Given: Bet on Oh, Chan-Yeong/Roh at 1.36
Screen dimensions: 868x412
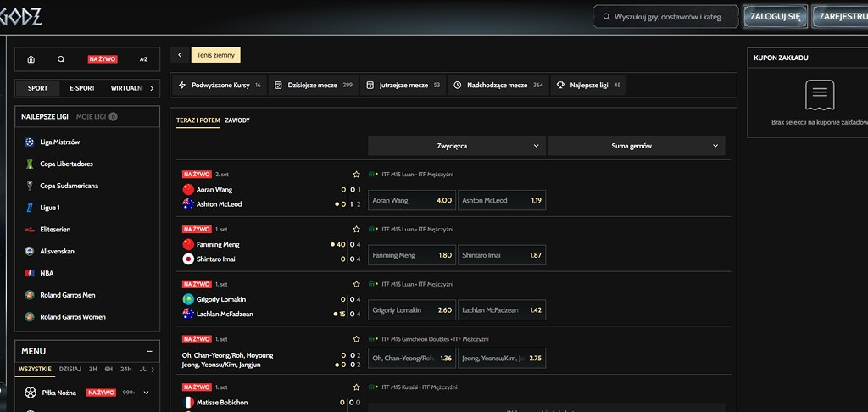Looking at the screenshot, I should [412, 359].
